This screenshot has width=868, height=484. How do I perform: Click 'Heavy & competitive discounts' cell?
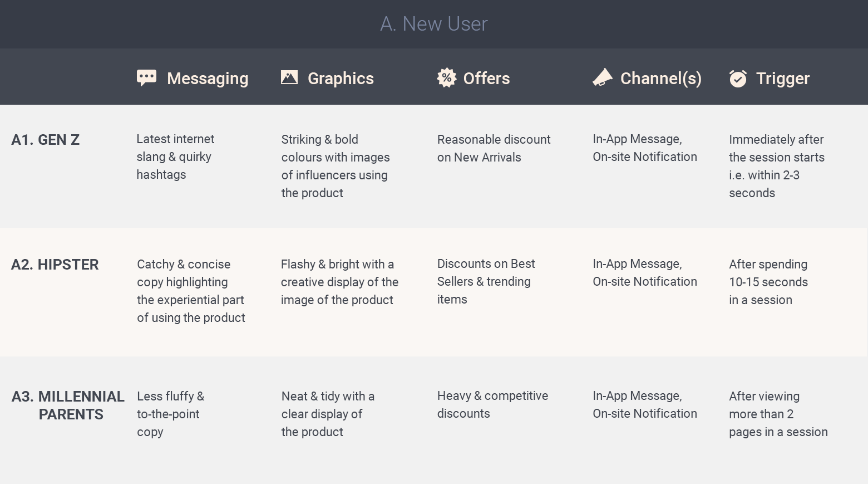click(x=492, y=404)
